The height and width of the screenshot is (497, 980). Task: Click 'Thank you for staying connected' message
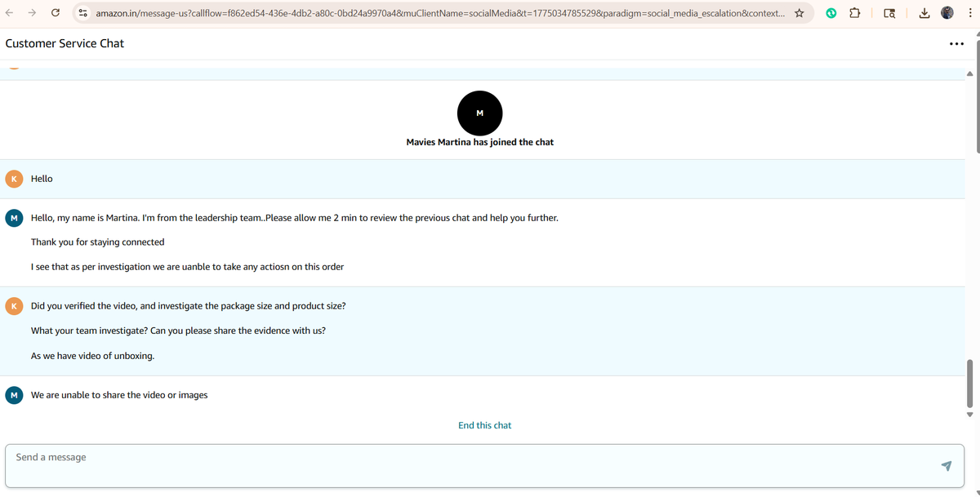[x=98, y=242]
